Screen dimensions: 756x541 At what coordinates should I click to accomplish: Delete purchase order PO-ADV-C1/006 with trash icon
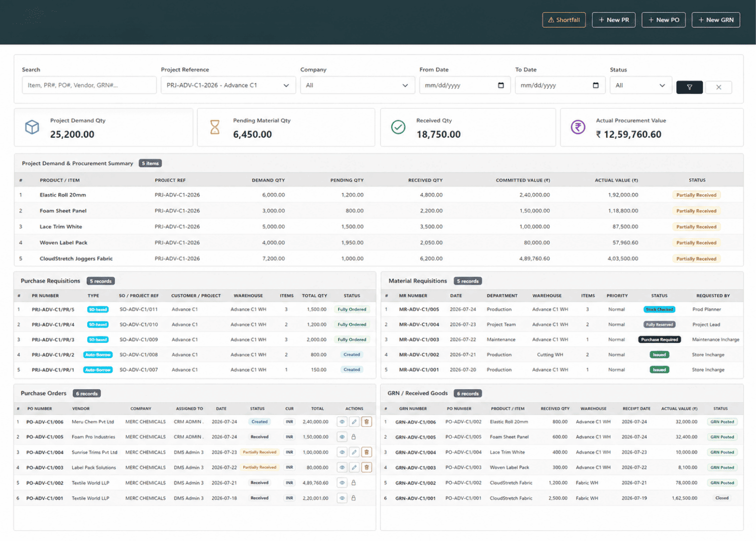coord(366,421)
